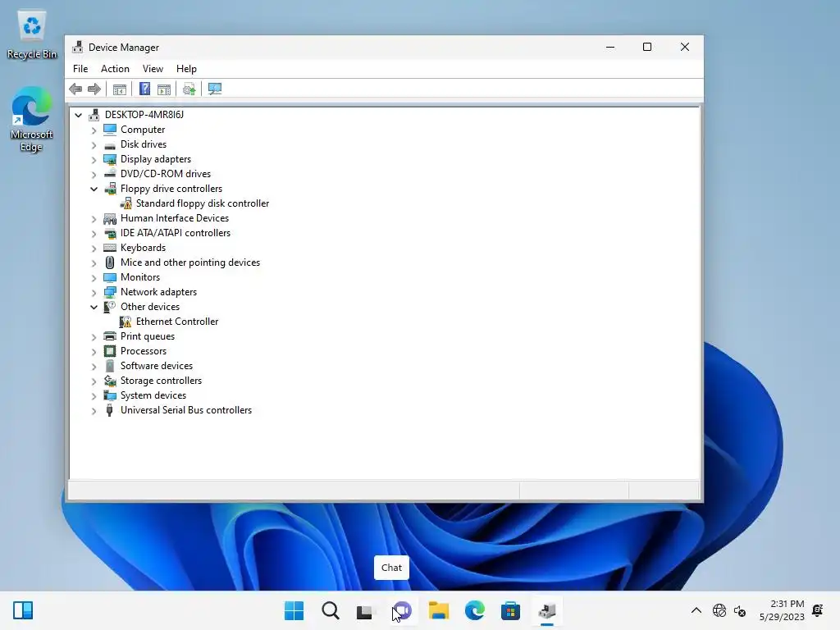Click the Storage controllers category icon

[x=110, y=381]
